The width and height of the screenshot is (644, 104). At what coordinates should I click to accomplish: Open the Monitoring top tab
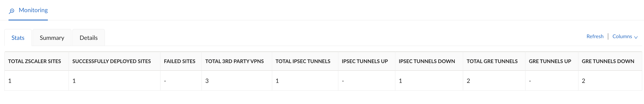click(33, 10)
